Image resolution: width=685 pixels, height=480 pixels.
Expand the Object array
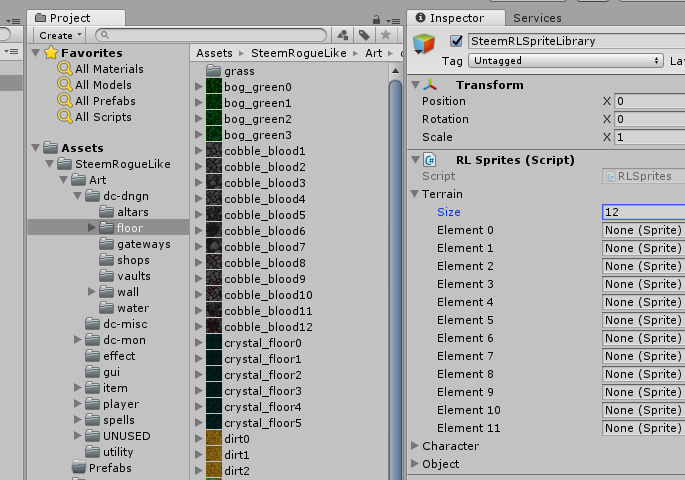pyautogui.click(x=415, y=463)
